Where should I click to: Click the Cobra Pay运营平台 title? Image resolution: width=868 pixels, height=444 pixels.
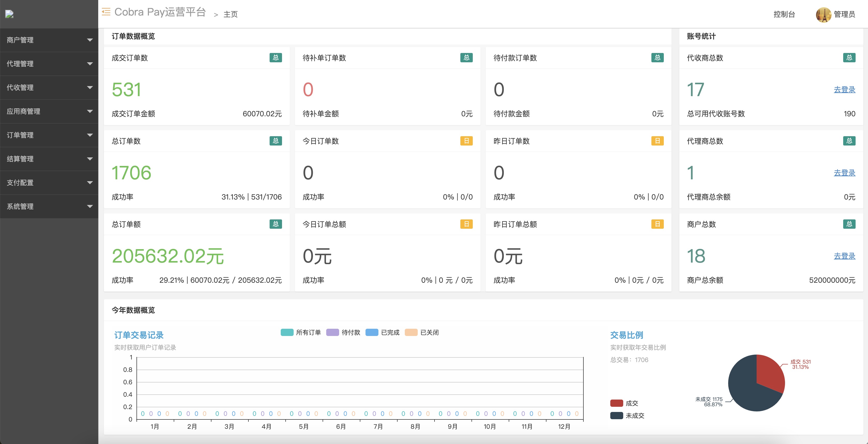160,12
